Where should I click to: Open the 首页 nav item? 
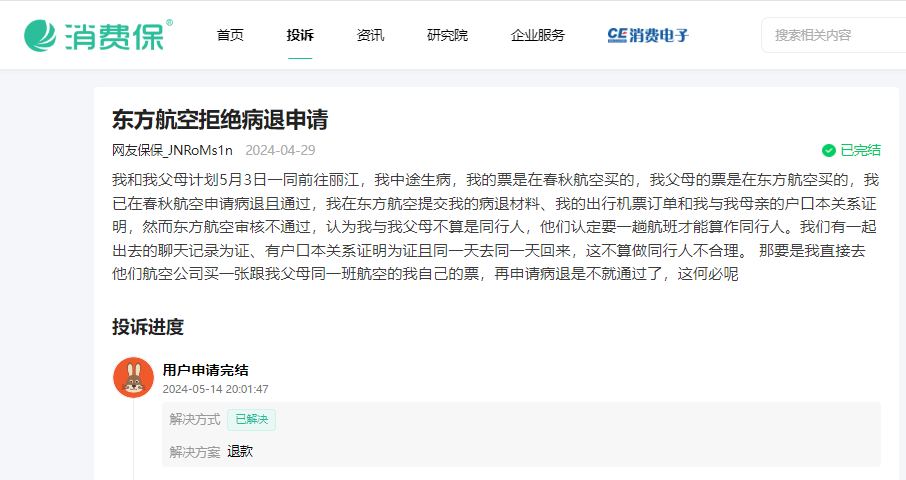[230, 35]
